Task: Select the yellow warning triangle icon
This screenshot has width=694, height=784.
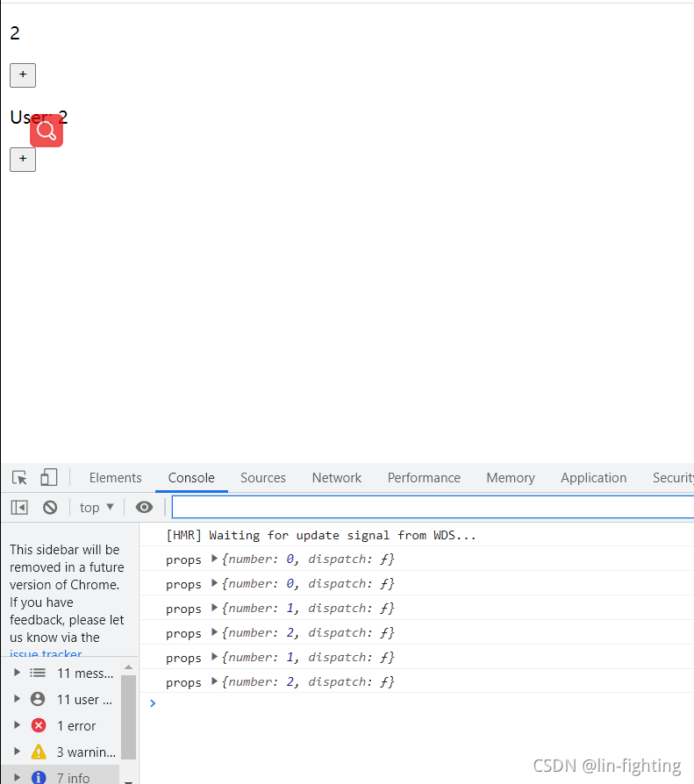Action: [x=39, y=752]
